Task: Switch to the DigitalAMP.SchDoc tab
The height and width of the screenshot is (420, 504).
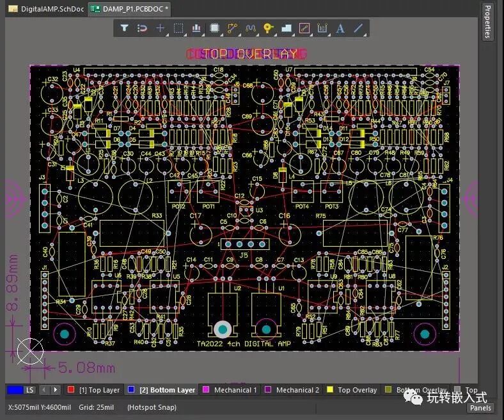Action: point(47,9)
